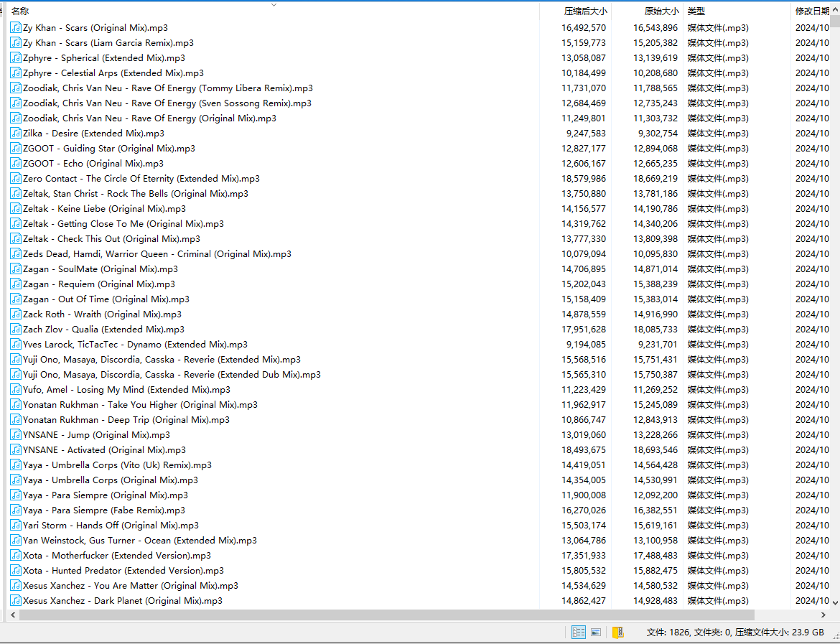840x644 pixels.
Task: Select Zeltak - Keine Liebe (Original Mix).mp3
Action: coord(104,209)
